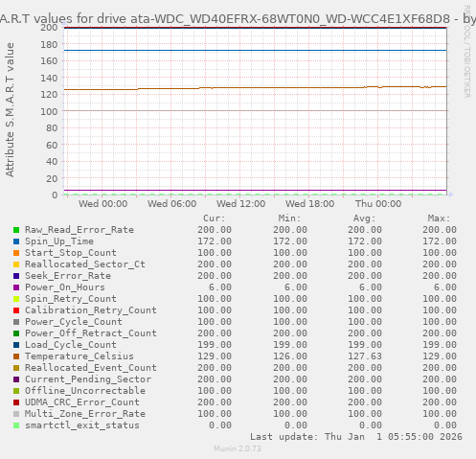Select the Load_Cycle_Count label
The image size is (476, 459).
71,345
